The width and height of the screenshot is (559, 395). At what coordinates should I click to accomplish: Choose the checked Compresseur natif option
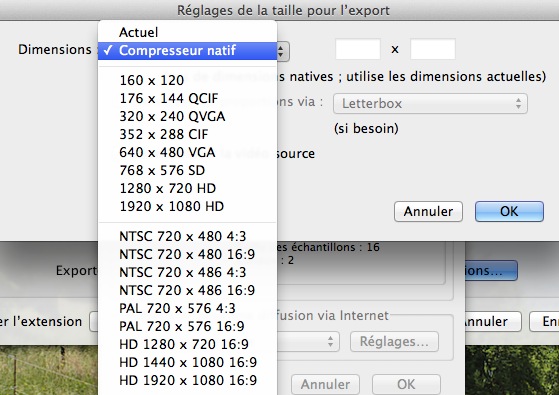coord(188,51)
